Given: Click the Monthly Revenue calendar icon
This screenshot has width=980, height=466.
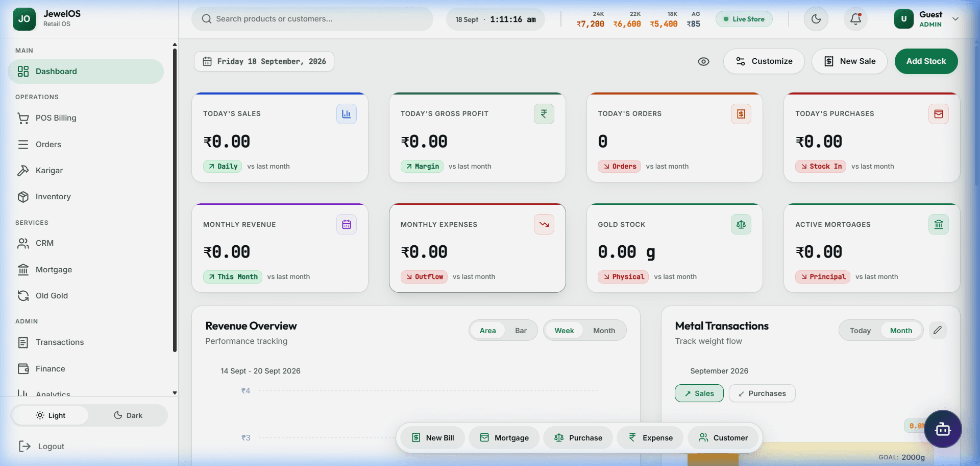Looking at the screenshot, I should tap(347, 224).
